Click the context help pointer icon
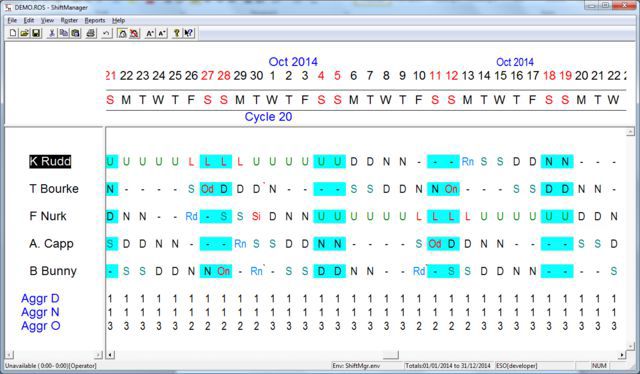The height and width of the screenshot is (374, 640). click(x=189, y=33)
